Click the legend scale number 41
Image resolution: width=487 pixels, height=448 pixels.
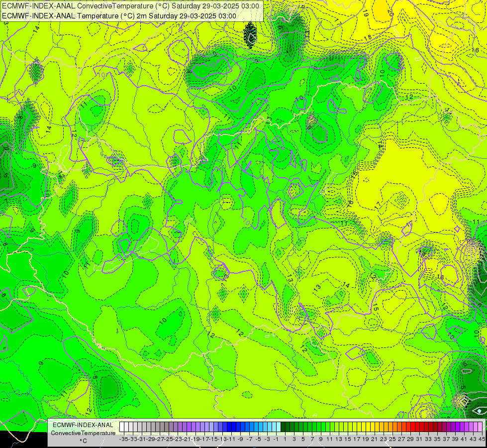pos(464,439)
